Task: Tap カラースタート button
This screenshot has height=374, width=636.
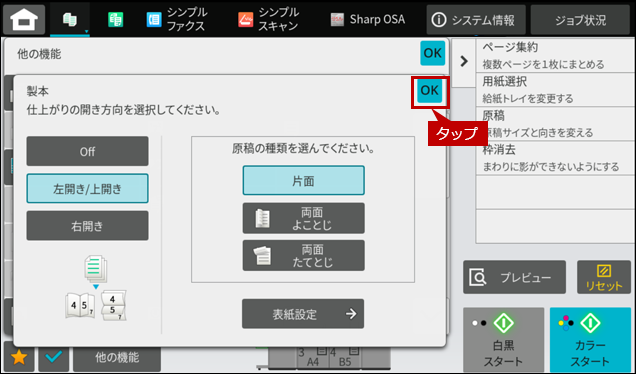Action: click(x=590, y=340)
